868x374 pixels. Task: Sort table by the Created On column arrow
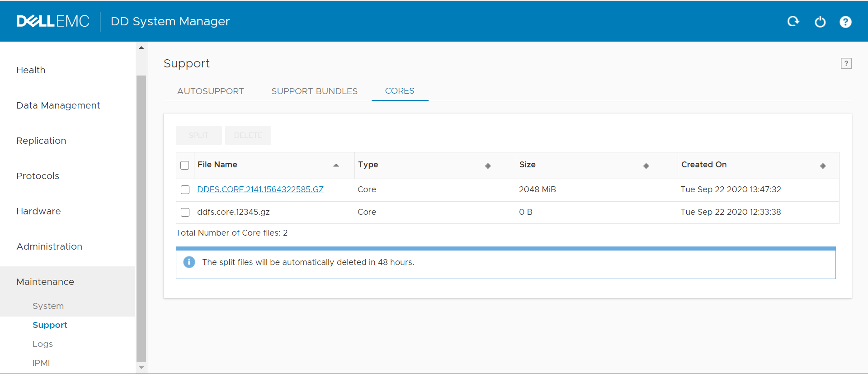point(823,166)
